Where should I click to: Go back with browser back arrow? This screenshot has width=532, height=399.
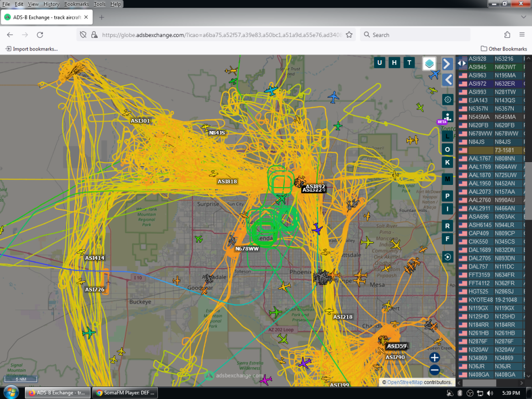(x=10, y=35)
